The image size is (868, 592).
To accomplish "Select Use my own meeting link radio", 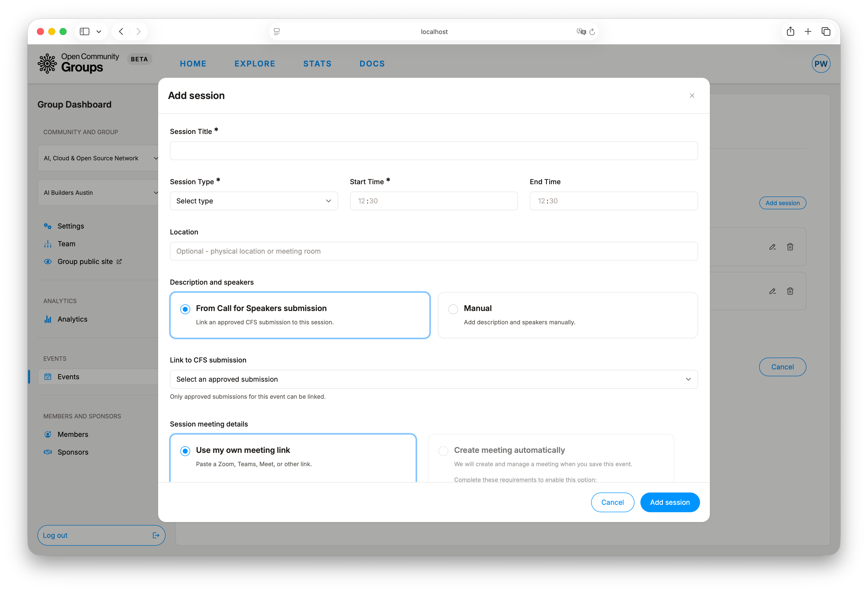I will [x=185, y=451].
